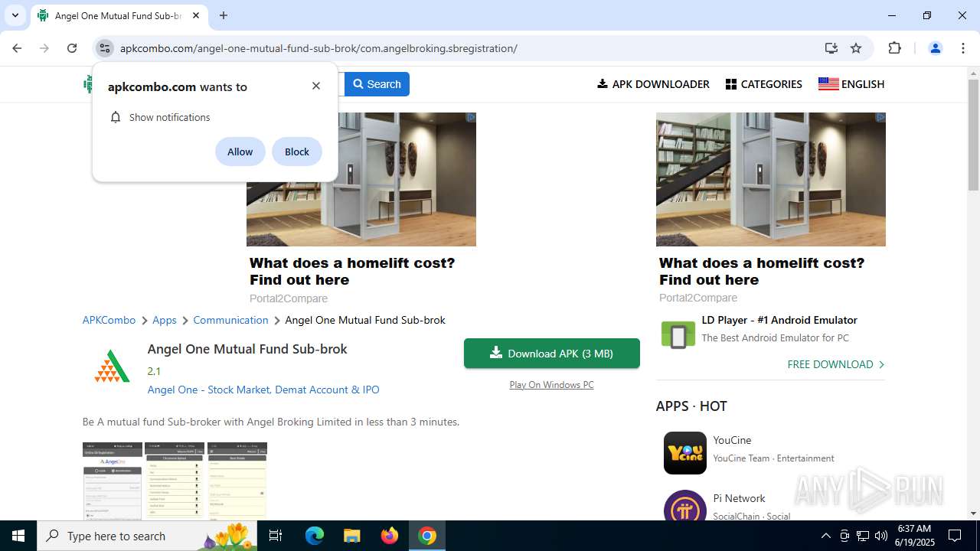Screen dimensions: 980x551
Task: Open Task View on the taskbar
Action: [x=276, y=536]
